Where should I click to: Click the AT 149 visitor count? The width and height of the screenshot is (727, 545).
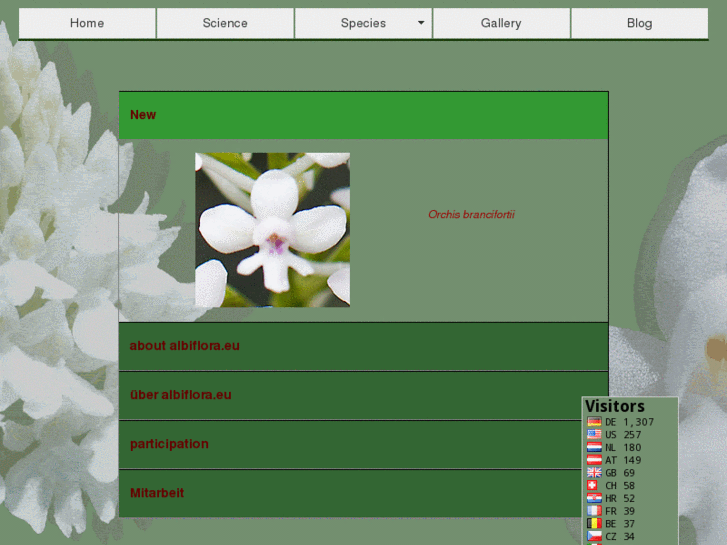click(623, 460)
